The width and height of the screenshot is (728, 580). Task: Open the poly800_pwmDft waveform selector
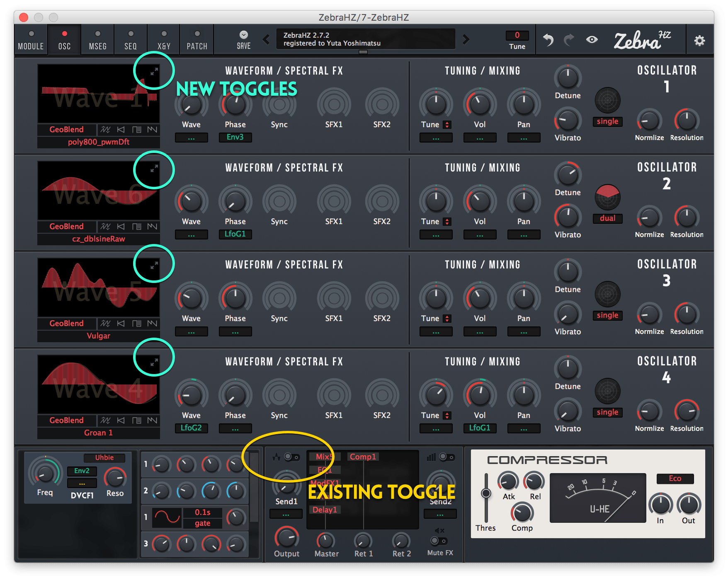tap(99, 142)
